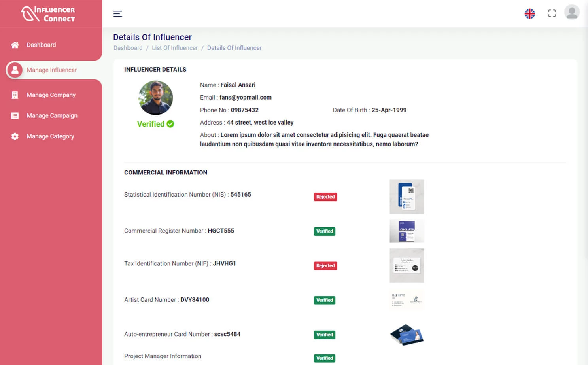Toggle the Rejected status for NIS document
The image size is (588, 365).
(325, 197)
